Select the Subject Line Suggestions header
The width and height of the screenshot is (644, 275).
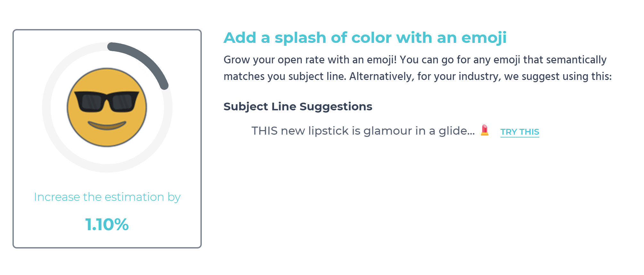298,106
